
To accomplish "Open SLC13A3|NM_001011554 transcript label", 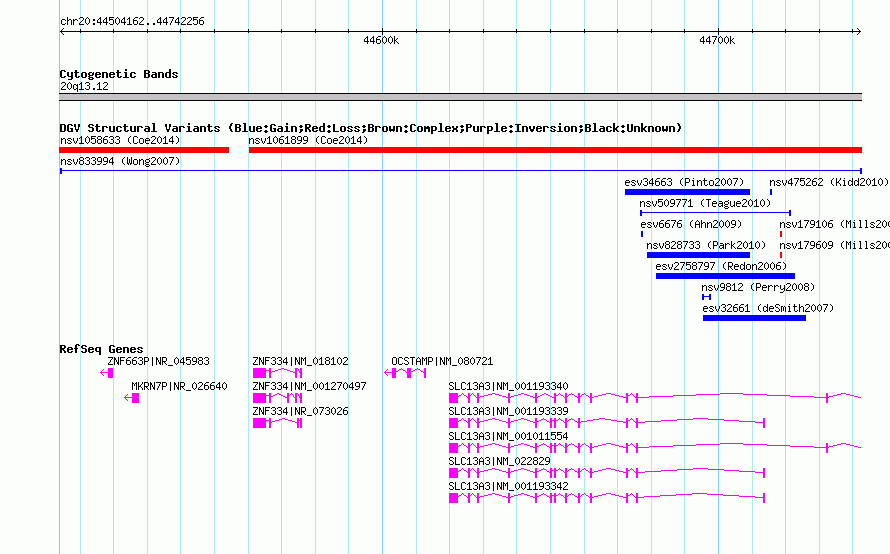I will 508,436.
